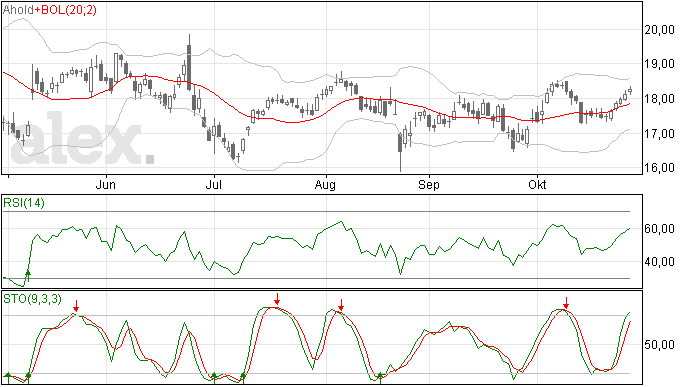Click the 50,00 stochastic axis label
Screen dimensions: 690x387
point(659,345)
